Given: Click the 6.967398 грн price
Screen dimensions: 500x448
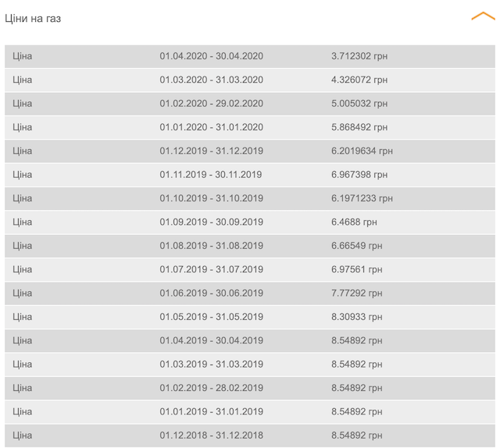Looking at the screenshot, I should [359, 175].
